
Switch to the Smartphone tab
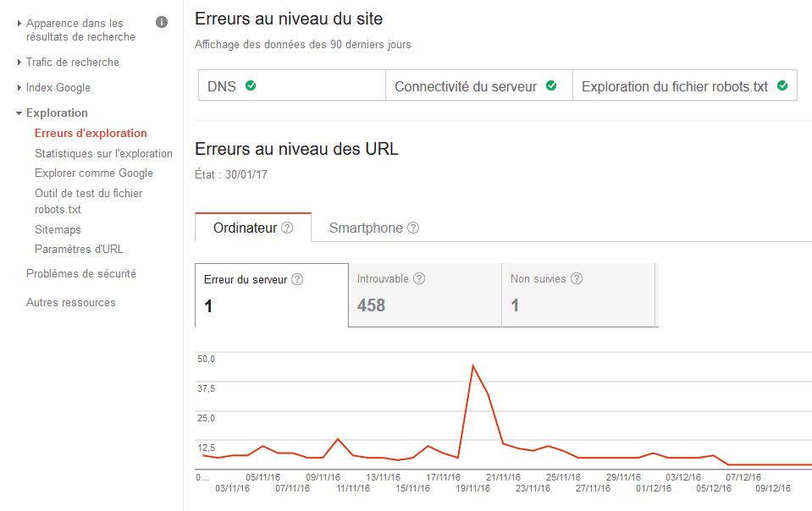(x=366, y=227)
